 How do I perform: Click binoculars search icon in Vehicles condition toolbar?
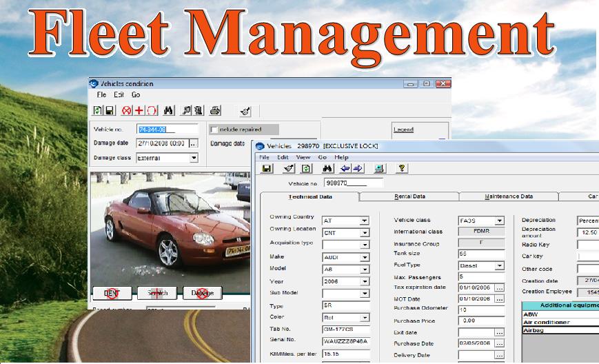(x=168, y=110)
